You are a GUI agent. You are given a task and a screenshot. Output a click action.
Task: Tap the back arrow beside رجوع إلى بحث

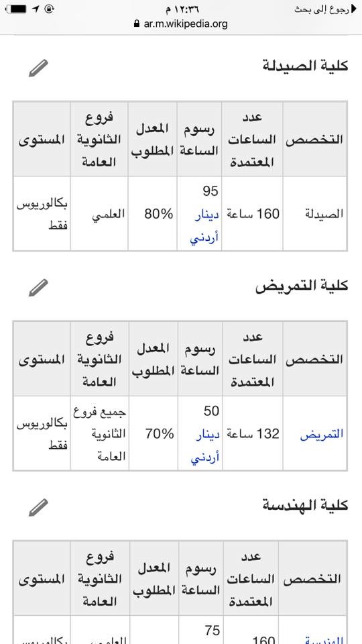point(351,9)
